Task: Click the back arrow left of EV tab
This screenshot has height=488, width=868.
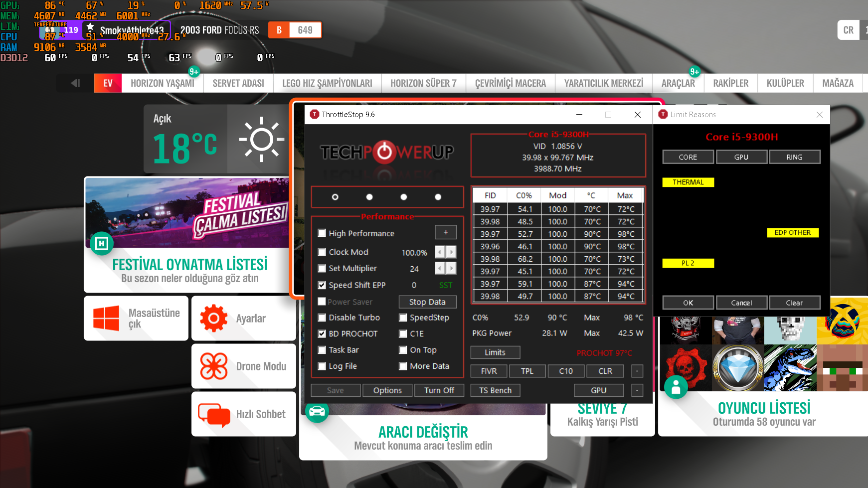Action: tap(76, 83)
